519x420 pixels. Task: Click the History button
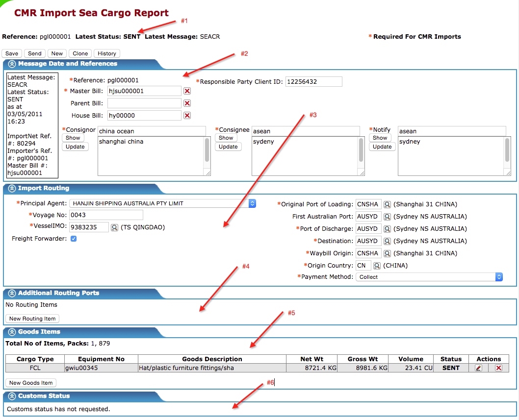click(106, 53)
